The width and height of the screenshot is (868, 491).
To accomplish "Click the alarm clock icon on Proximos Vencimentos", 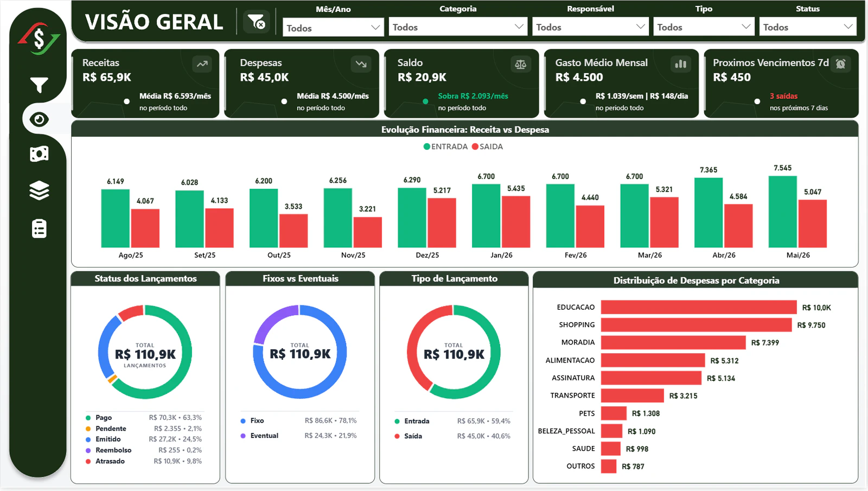I will point(841,64).
